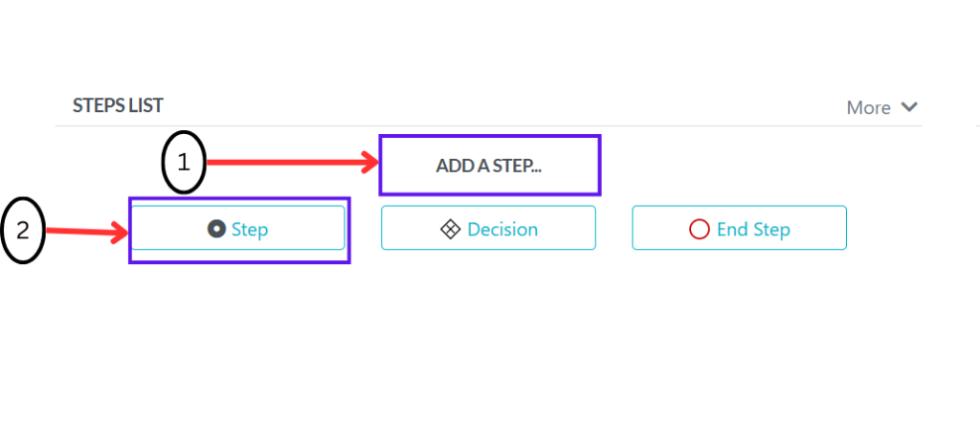
Task: Add a new Step
Action: coord(237,228)
